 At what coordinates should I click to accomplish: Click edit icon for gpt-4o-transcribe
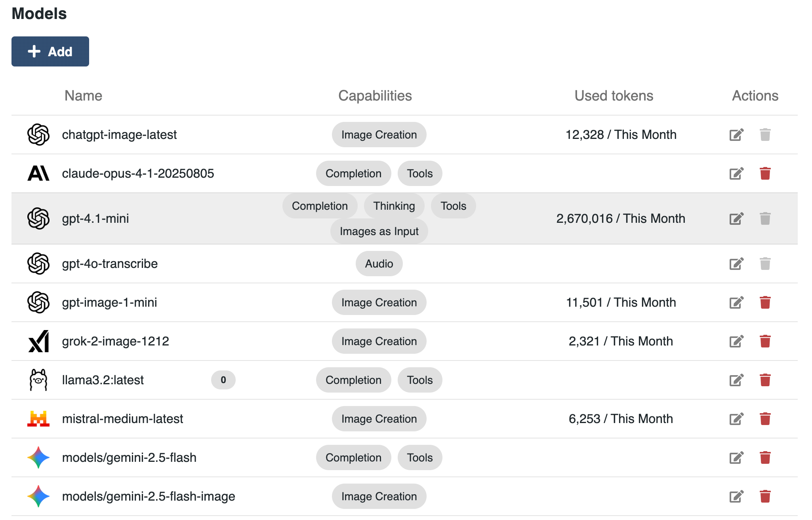coord(736,264)
